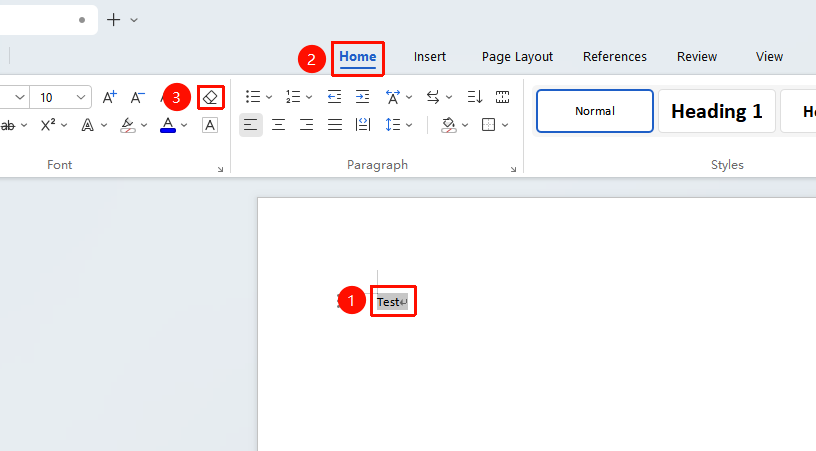Set line spacing
The image size is (816, 451).
pyautogui.click(x=393, y=125)
